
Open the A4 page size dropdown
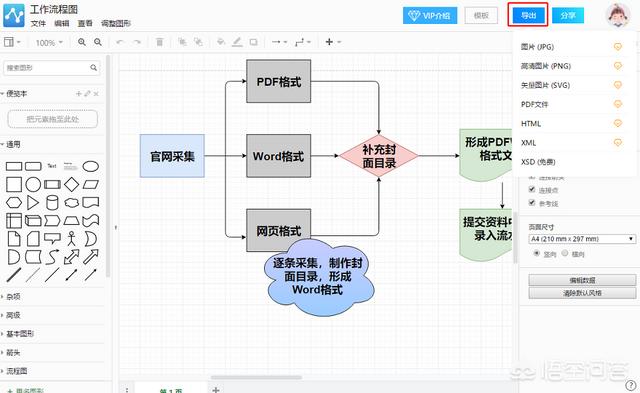click(x=582, y=239)
